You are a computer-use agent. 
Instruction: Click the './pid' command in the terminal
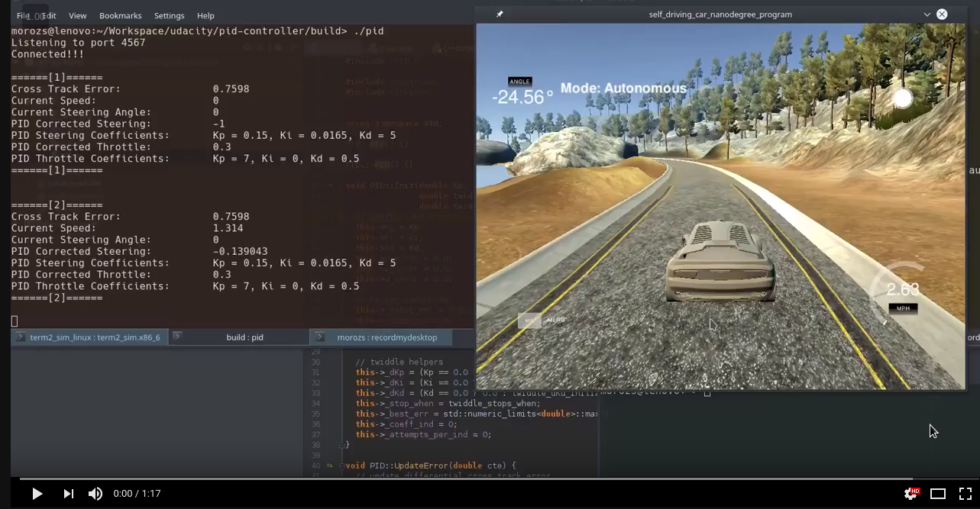[369, 31]
